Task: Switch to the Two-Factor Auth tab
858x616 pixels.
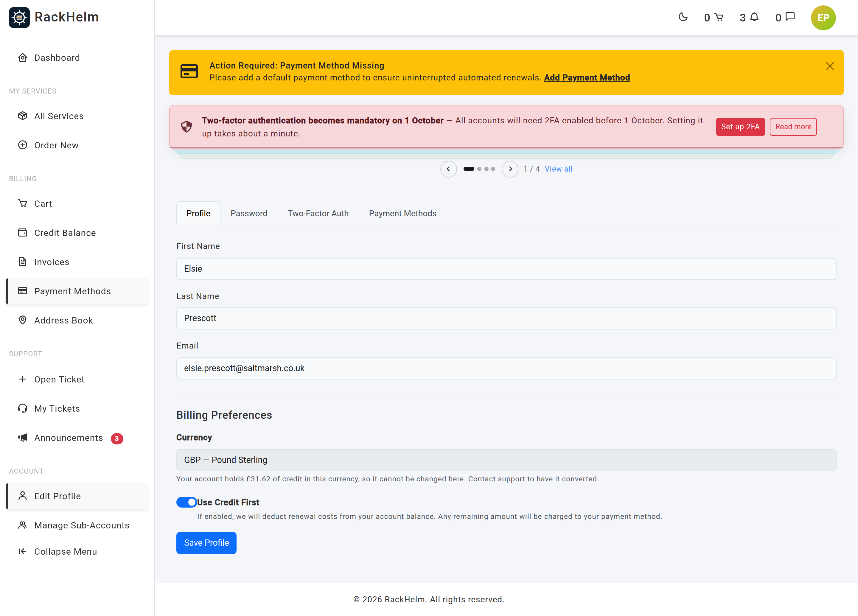Action: click(x=318, y=213)
